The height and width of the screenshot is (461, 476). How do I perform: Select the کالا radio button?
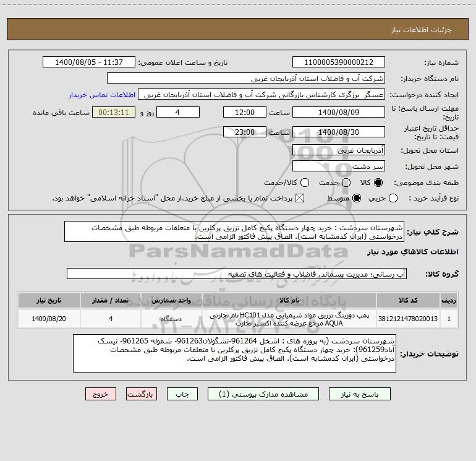378,183
